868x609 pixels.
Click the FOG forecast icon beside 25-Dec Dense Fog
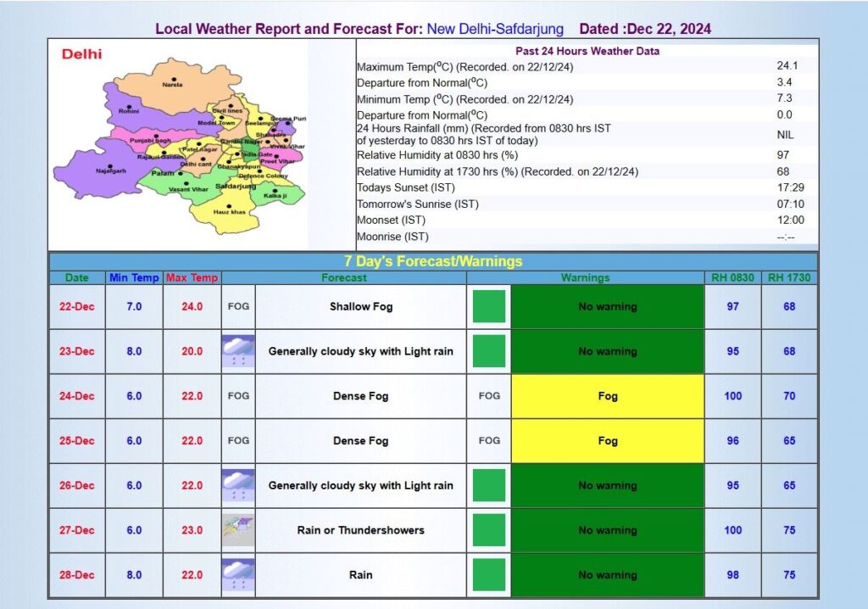(238, 441)
